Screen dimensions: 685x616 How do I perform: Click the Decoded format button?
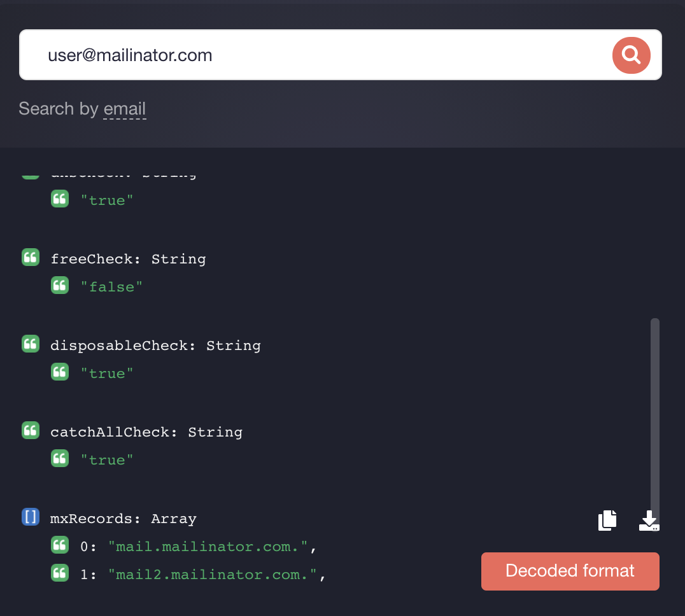[x=570, y=571]
